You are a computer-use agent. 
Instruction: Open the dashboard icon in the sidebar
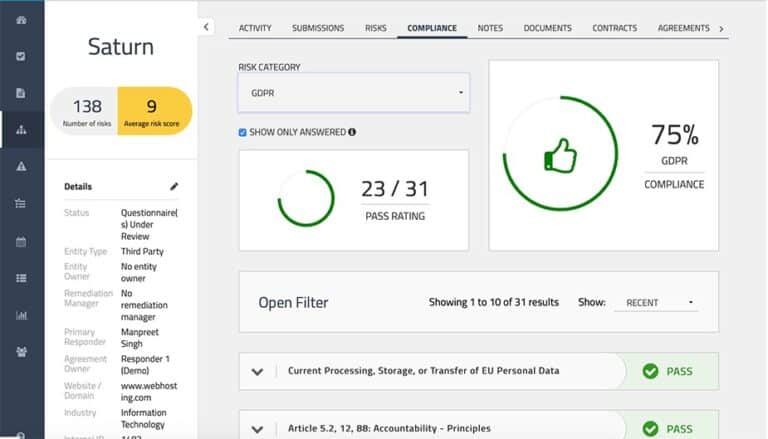21,20
